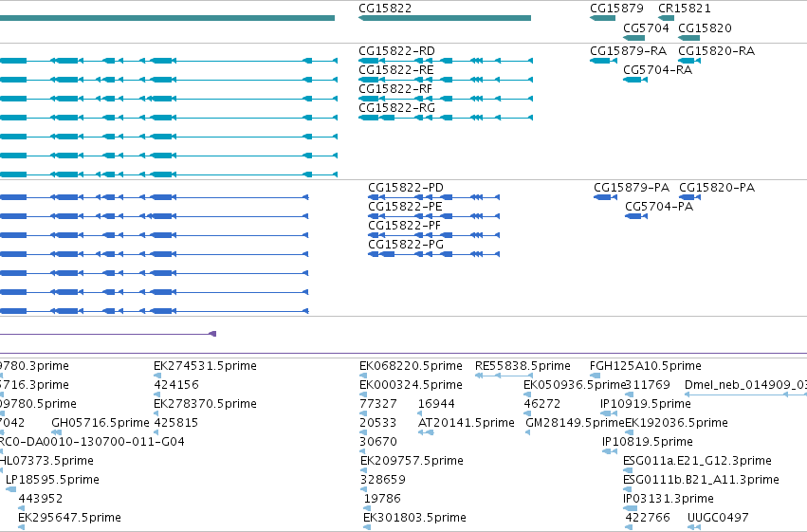
Task: Select EST ESG0111b.B21_A11.3prime
Action: 701,480
